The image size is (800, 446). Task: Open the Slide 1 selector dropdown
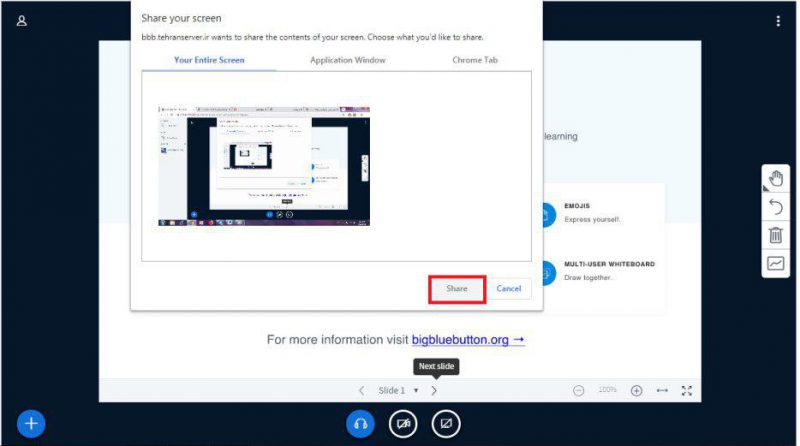point(398,390)
